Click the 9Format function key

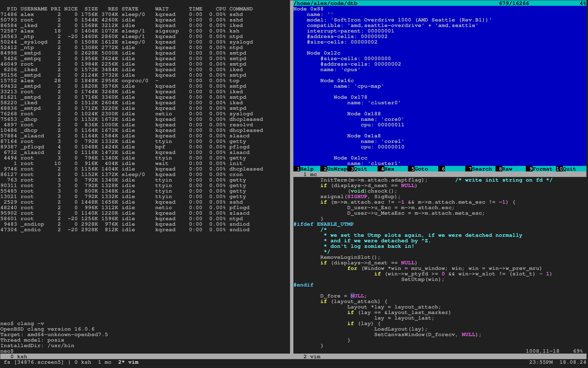[542, 169]
